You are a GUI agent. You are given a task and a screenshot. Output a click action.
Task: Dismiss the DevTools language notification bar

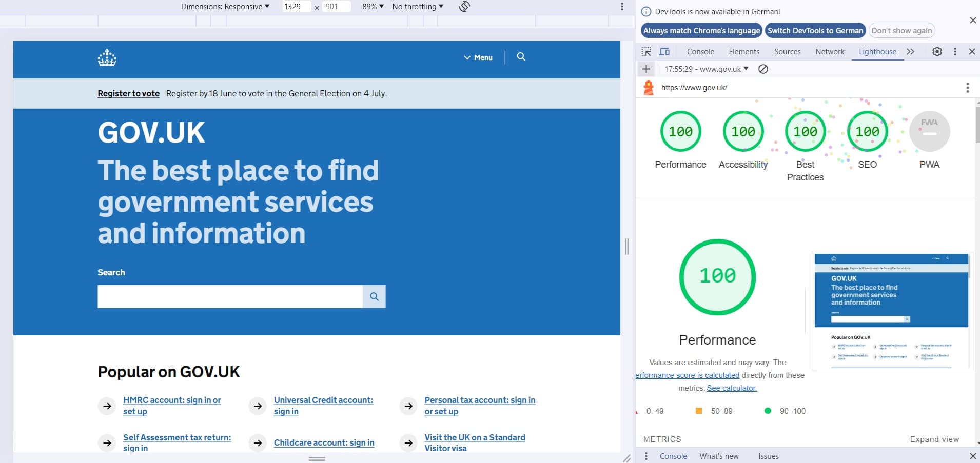973,20
